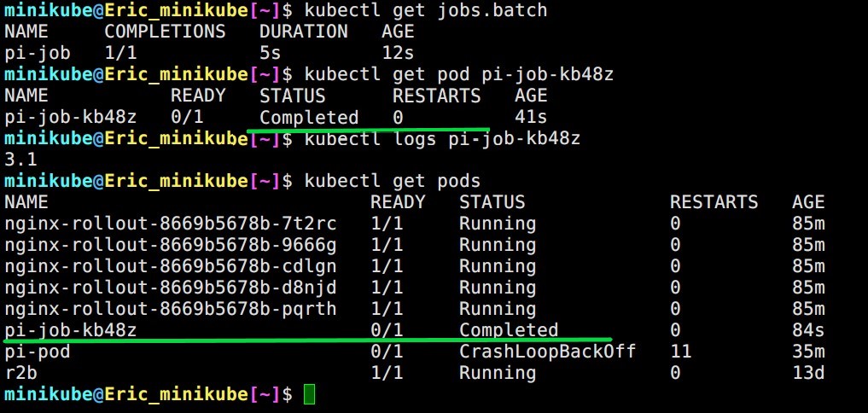Select pod nginx-rollout-8669b5678b-7t2rc

pos(171,224)
